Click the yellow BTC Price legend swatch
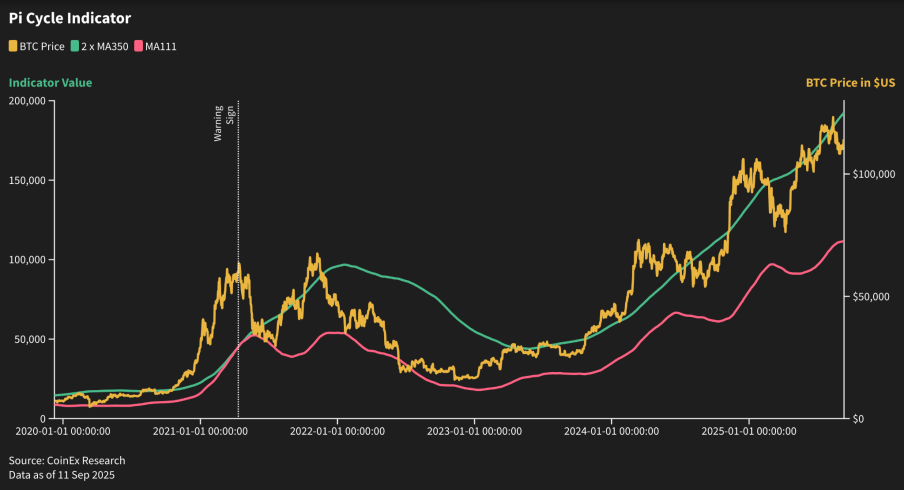 click(x=13, y=46)
